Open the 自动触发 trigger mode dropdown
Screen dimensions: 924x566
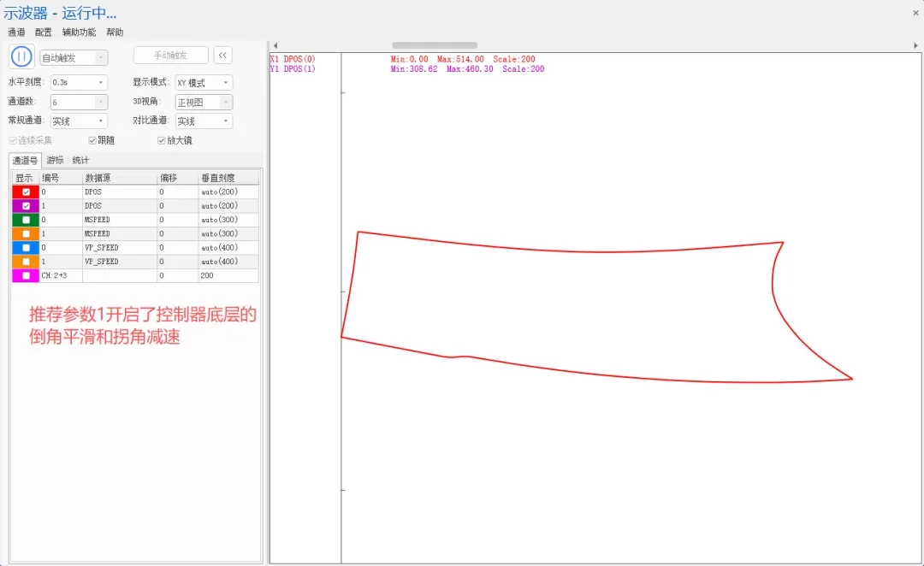click(74, 58)
